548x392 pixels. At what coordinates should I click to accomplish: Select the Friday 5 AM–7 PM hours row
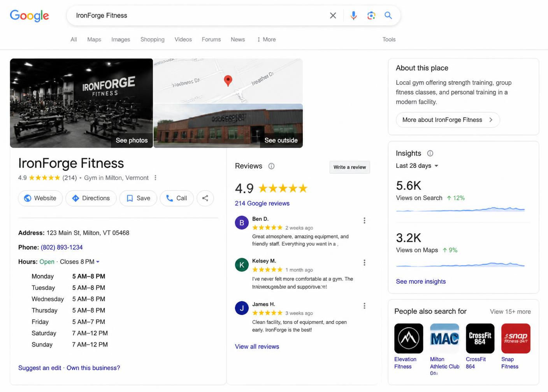tap(68, 322)
